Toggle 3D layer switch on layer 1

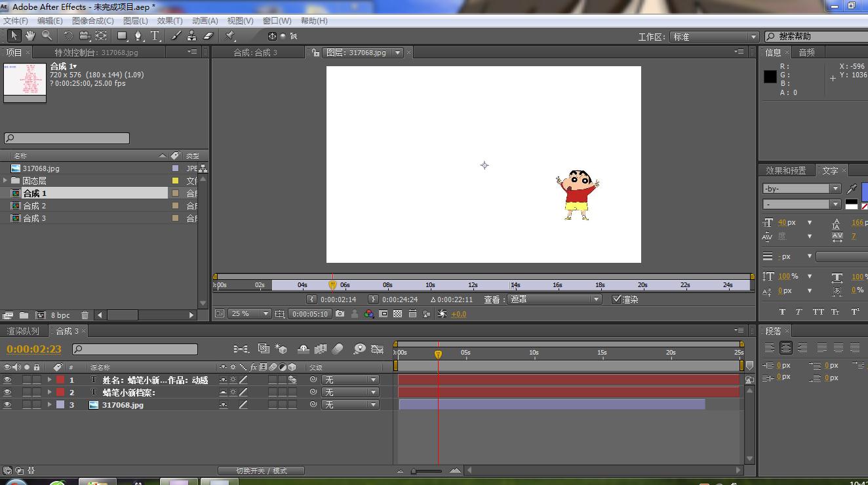(x=292, y=379)
